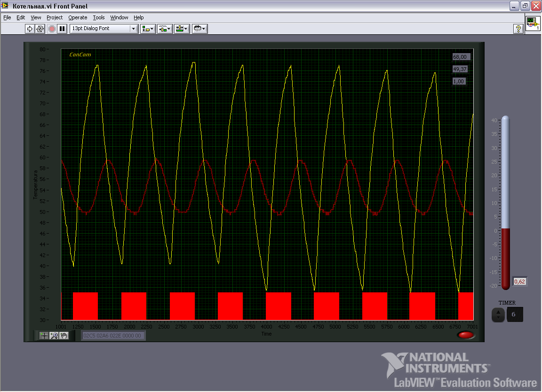
Task: Click the hex data string field
Action: 113,336
